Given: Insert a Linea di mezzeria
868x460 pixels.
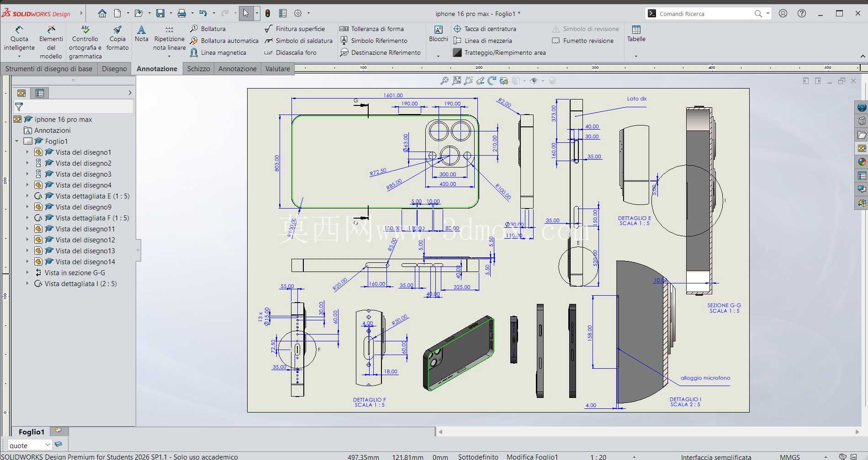Looking at the screenshot, I should click(482, 41).
